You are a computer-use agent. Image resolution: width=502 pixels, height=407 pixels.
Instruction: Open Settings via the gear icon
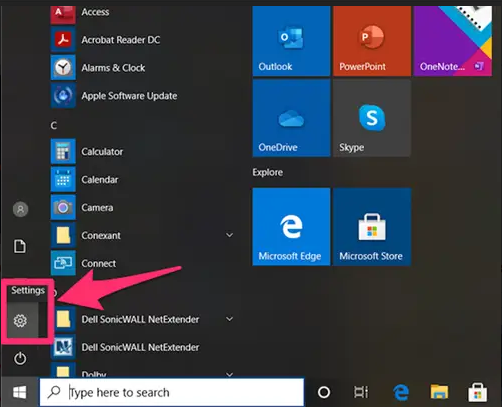point(20,321)
